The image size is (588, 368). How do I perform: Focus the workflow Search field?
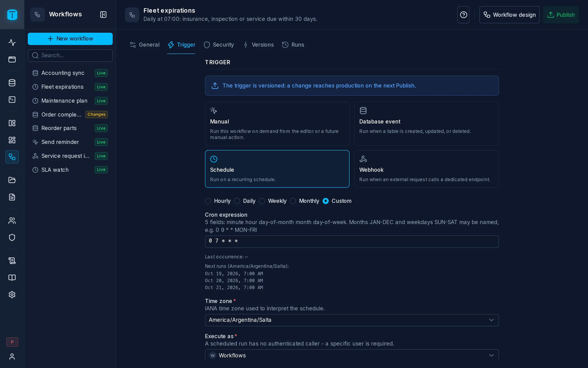click(70, 55)
